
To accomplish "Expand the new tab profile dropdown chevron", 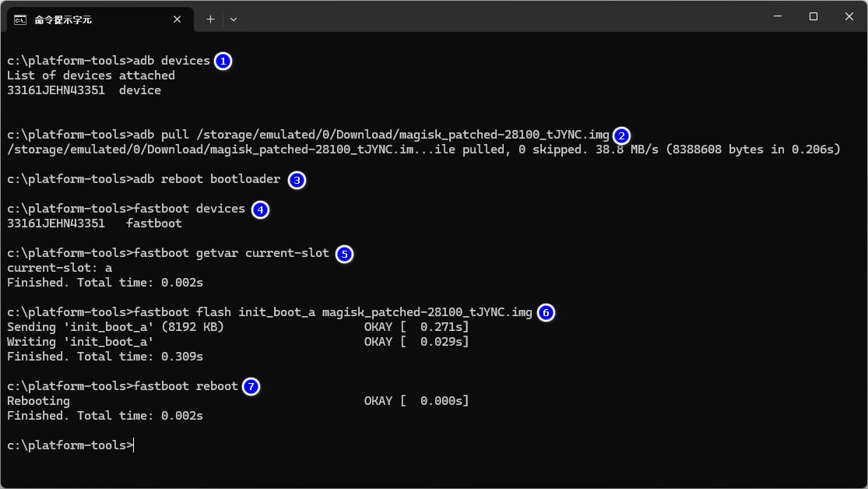I will coord(234,19).
